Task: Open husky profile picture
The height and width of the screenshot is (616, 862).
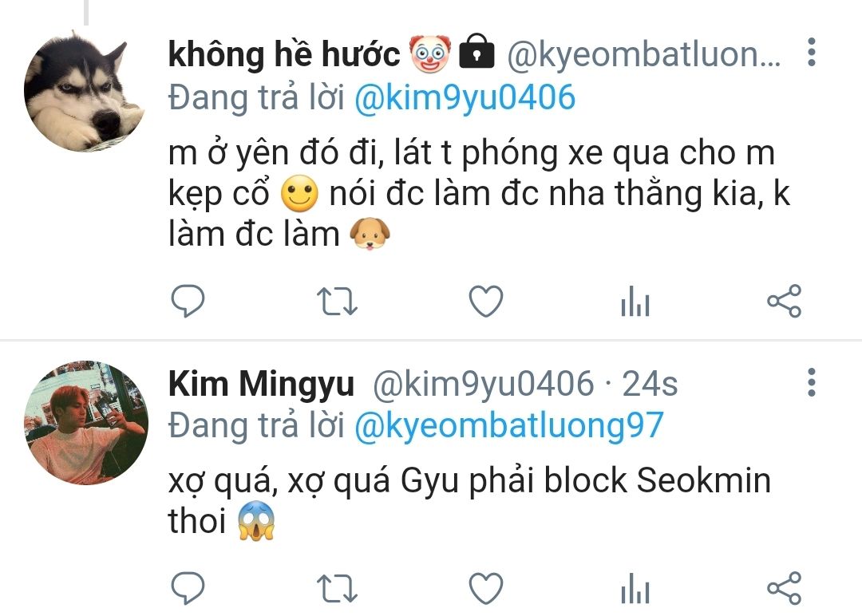Action: pos(84,91)
